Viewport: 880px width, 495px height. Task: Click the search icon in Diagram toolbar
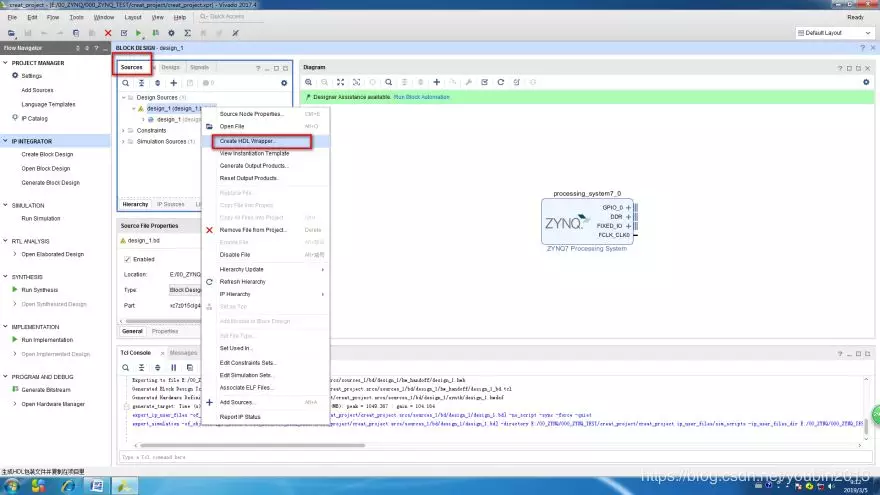point(388,82)
